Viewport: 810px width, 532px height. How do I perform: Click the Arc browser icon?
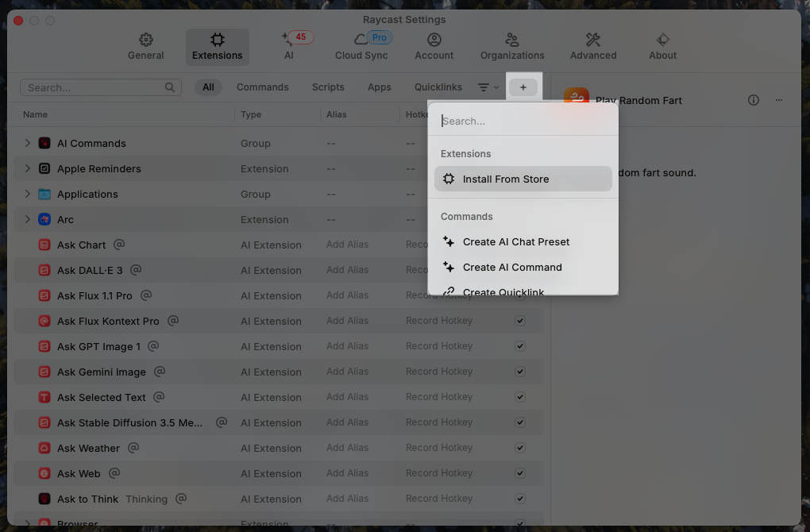pyautogui.click(x=44, y=219)
